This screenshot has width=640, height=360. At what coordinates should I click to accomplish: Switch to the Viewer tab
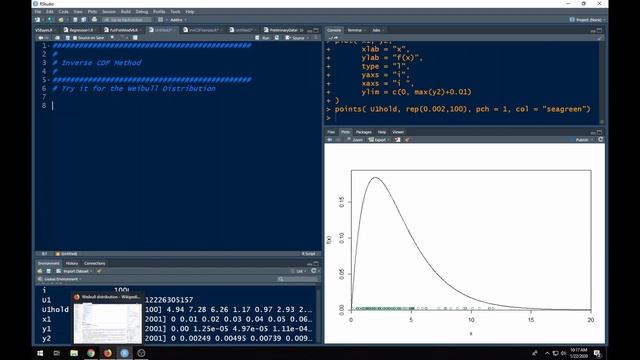(x=398, y=132)
